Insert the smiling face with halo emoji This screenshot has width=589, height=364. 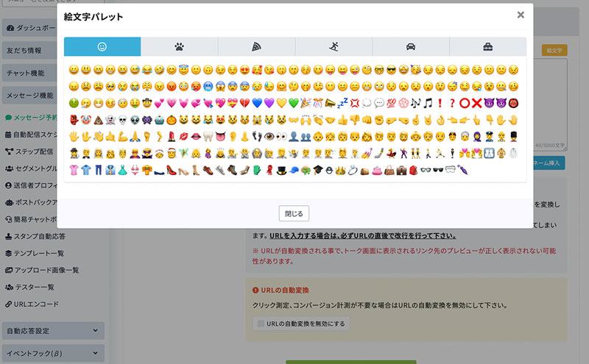183,70
